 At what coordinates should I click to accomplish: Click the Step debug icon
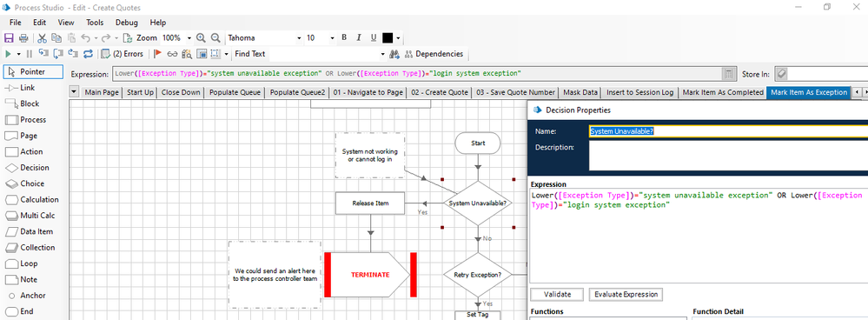click(43, 54)
